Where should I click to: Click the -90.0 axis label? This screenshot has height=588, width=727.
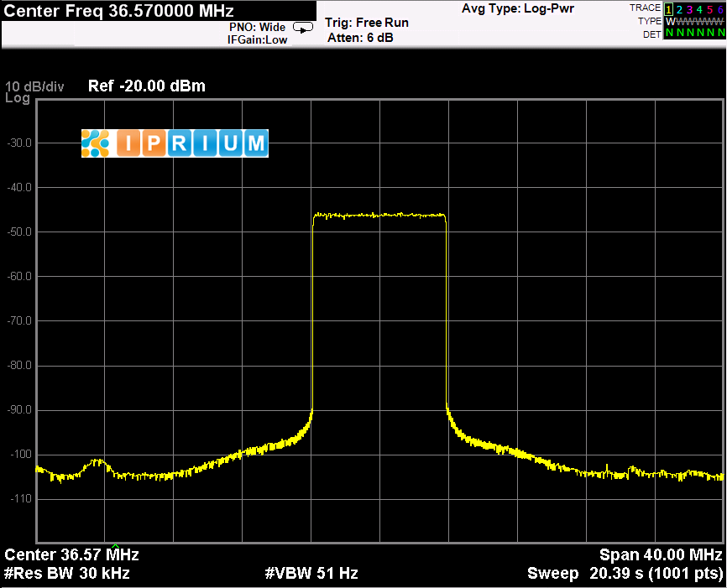[x=19, y=409]
